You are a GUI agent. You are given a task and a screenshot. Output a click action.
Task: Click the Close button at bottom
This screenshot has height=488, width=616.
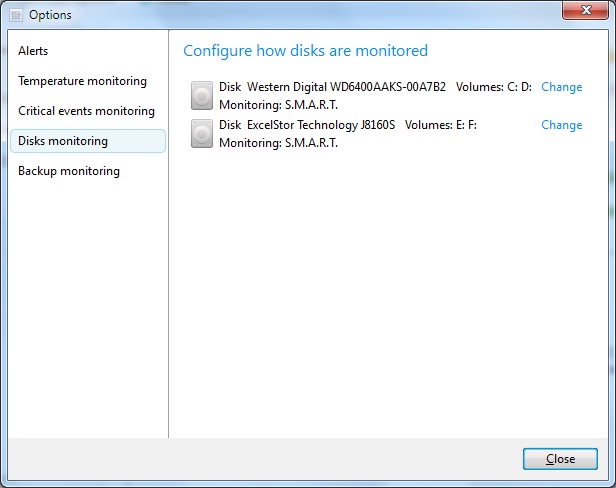pyautogui.click(x=560, y=459)
